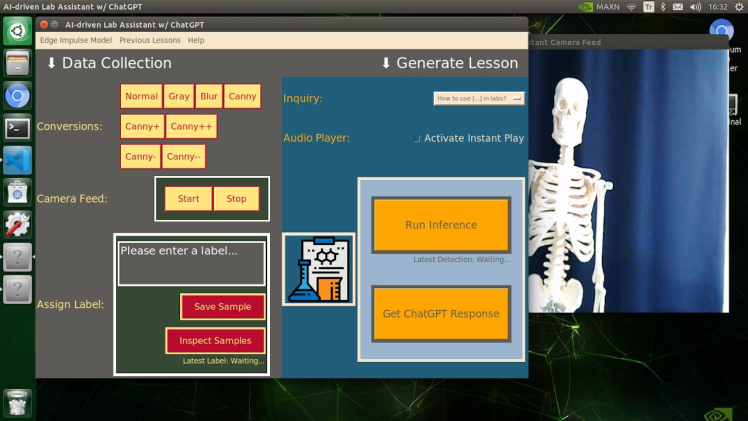Open the Trash in the dock

click(17, 403)
